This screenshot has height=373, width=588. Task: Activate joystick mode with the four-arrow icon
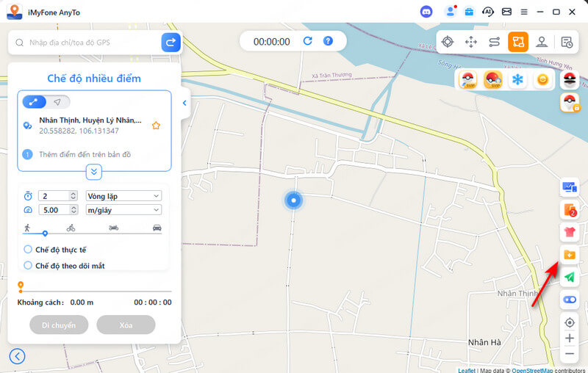click(x=471, y=42)
